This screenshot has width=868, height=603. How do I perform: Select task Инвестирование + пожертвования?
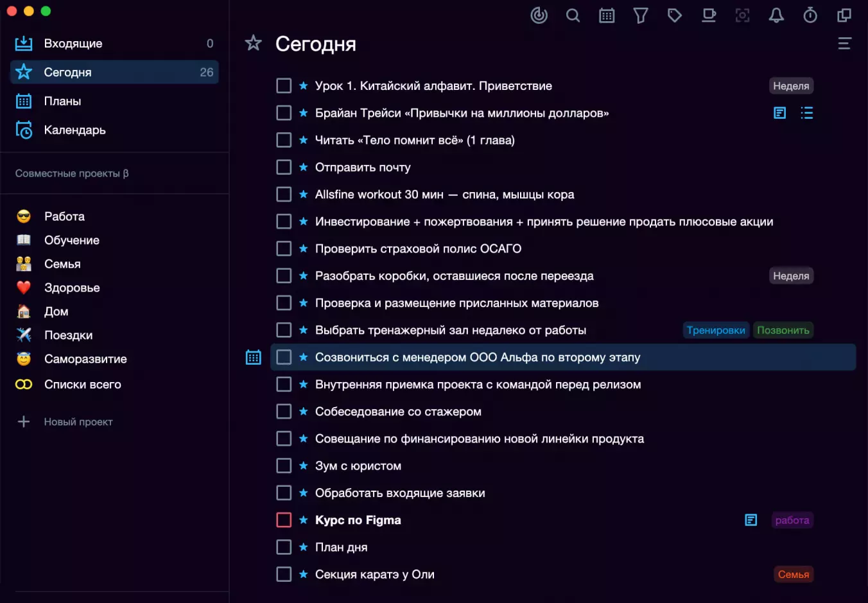pyautogui.click(x=544, y=222)
